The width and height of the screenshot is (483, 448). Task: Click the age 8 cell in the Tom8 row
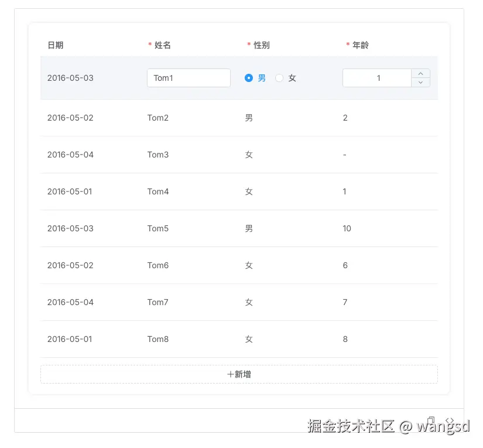pos(345,339)
